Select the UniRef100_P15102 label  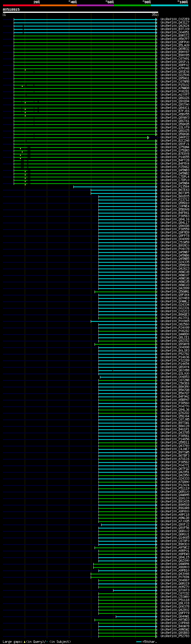tap(175, 85)
